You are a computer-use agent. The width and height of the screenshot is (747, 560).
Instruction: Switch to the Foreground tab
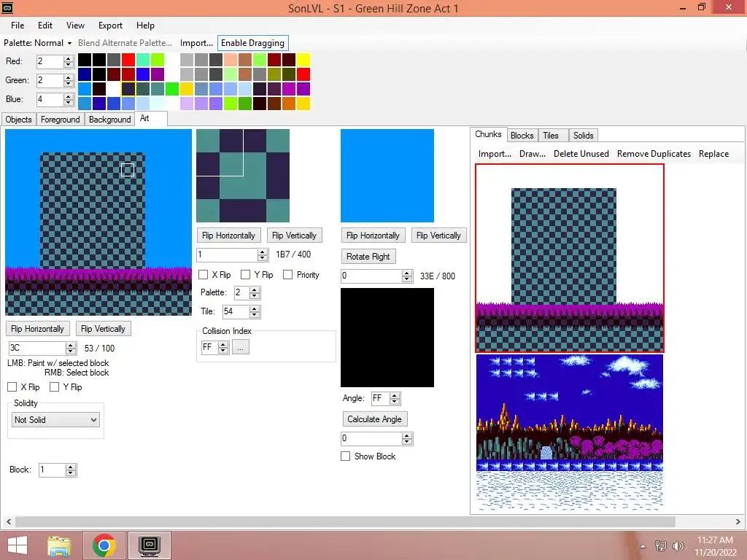click(60, 120)
